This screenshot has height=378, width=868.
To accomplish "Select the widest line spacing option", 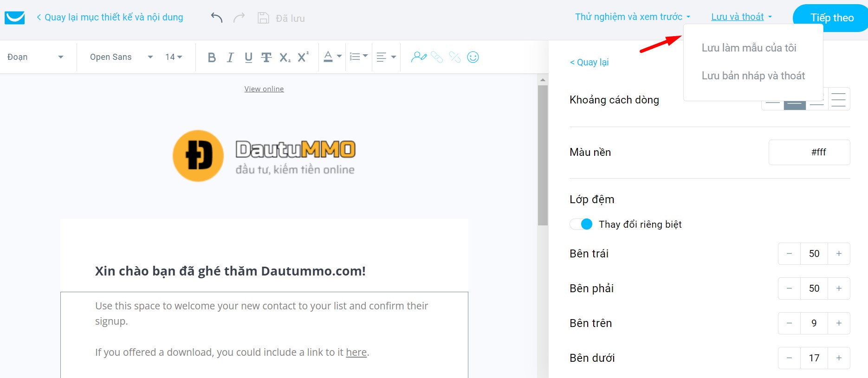I will [x=839, y=99].
